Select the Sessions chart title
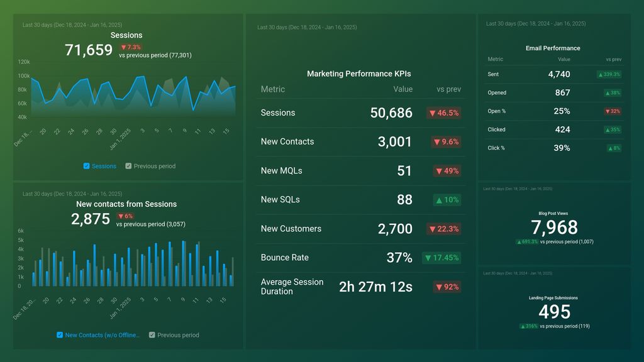The image size is (644, 362). [126, 35]
